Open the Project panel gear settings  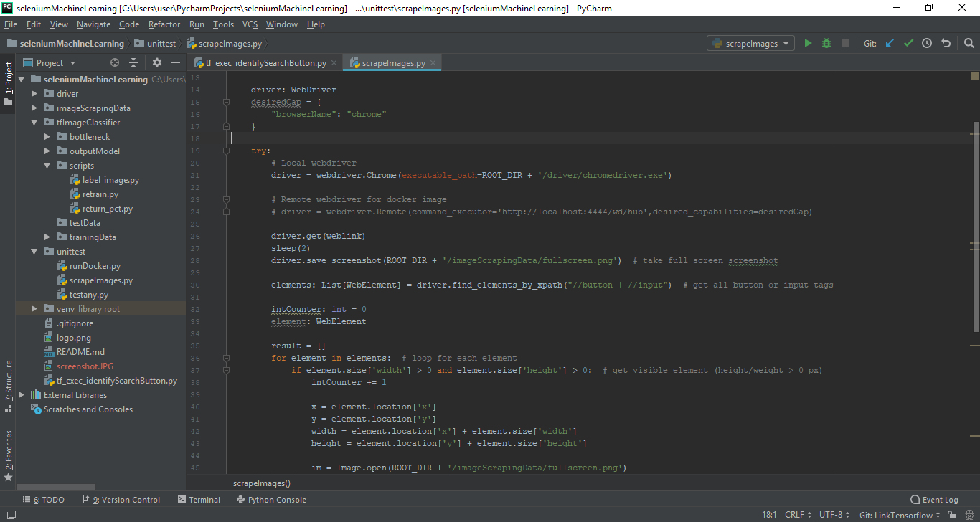pyautogui.click(x=157, y=62)
